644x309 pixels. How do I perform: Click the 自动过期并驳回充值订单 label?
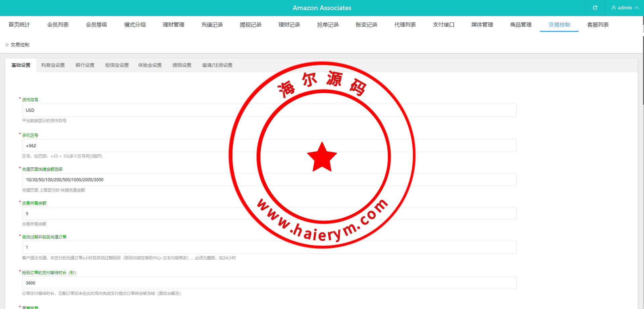[x=44, y=237]
